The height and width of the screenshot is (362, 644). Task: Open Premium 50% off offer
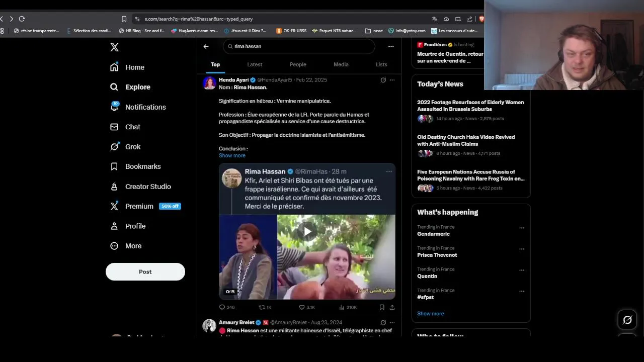click(x=145, y=206)
